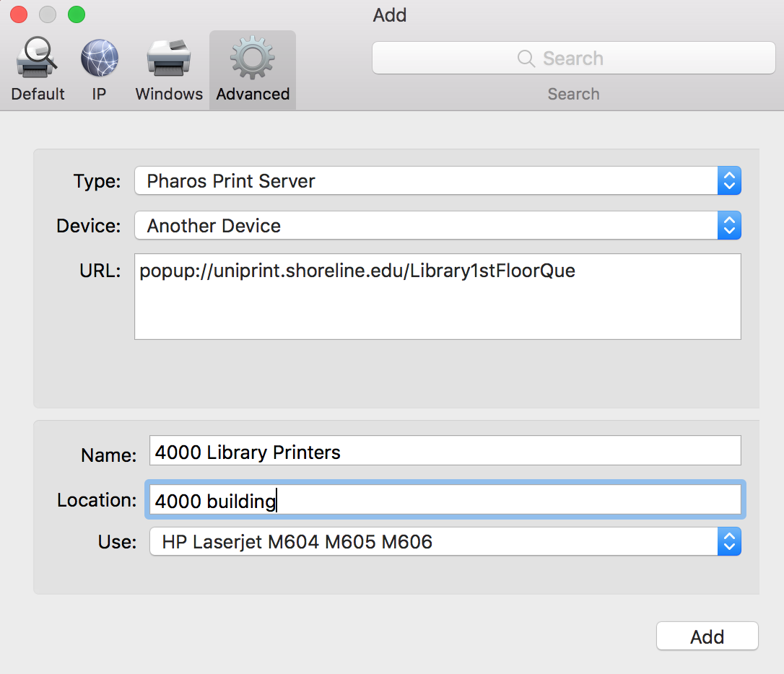
Task: Click the Advanced gear tab
Action: (x=253, y=69)
